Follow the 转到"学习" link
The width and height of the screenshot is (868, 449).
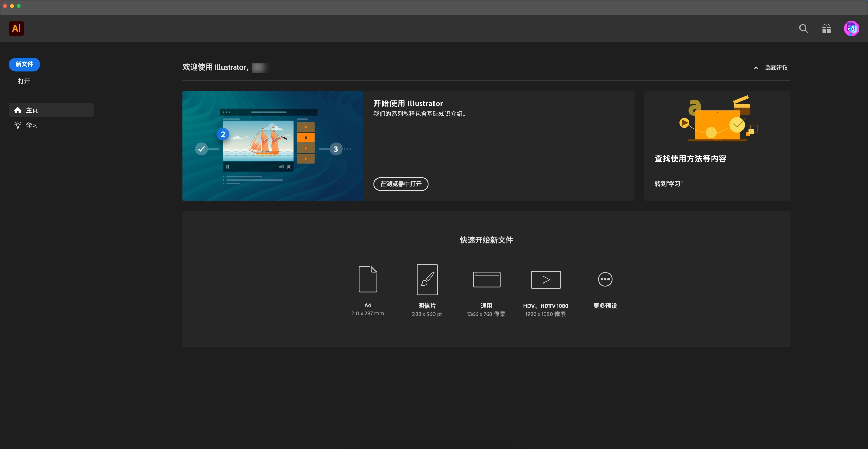tap(669, 184)
